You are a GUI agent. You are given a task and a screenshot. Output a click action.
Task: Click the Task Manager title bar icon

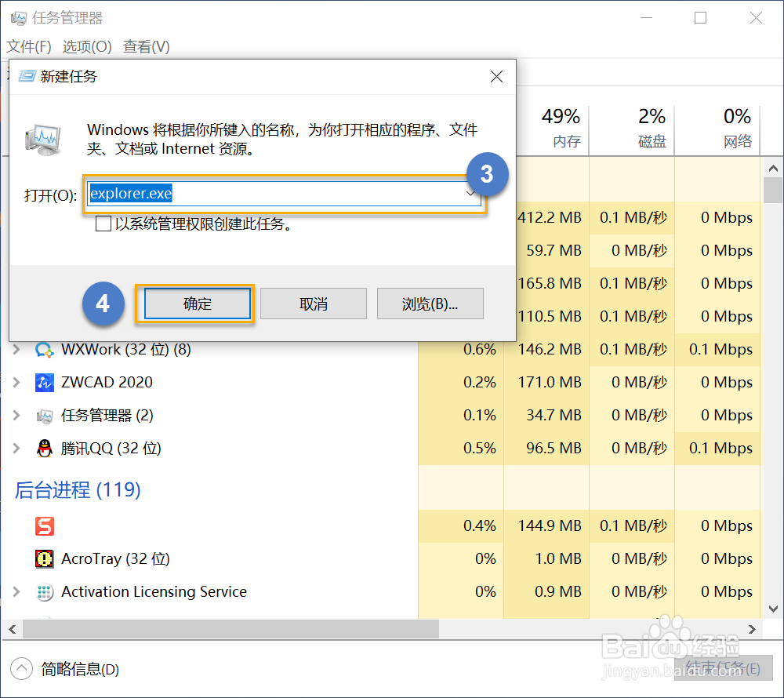pyautogui.click(x=17, y=17)
